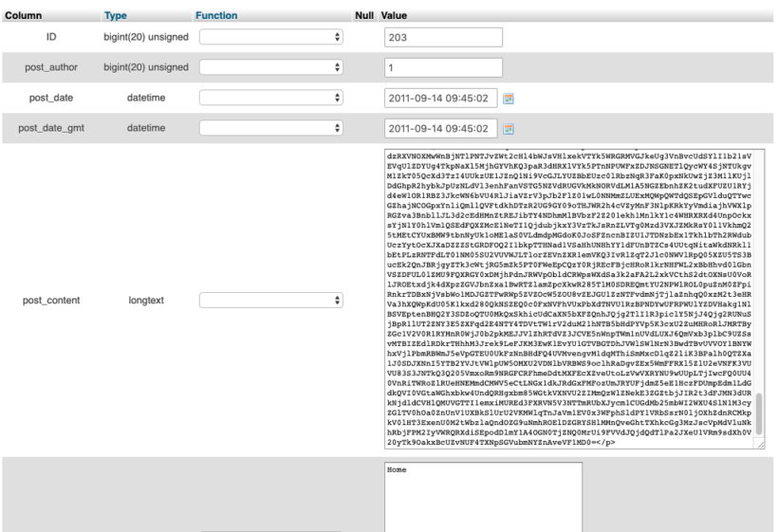Click the post_date column label
Screen dimensions: 778x532
pyautogui.click(x=51, y=98)
